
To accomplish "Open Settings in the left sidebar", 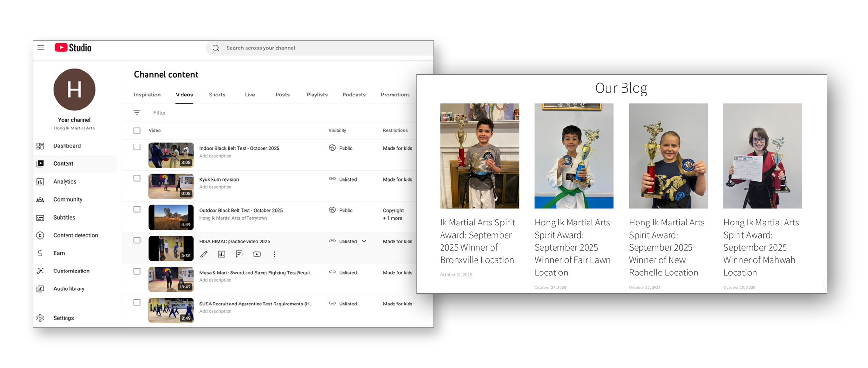I will (x=64, y=318).
